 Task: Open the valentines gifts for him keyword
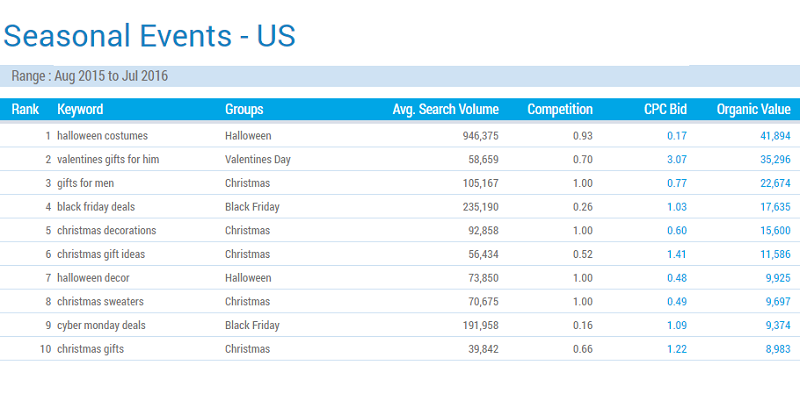click(x=108, y=159)
